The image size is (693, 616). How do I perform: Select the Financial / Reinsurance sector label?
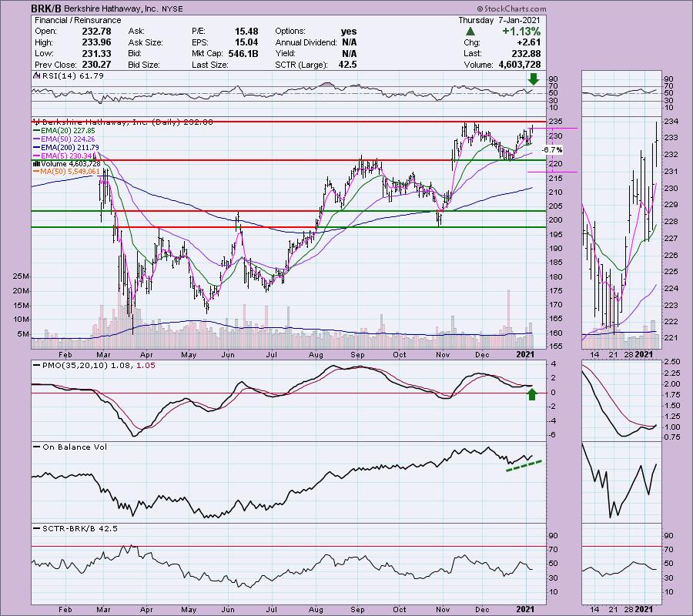(78, 20)
